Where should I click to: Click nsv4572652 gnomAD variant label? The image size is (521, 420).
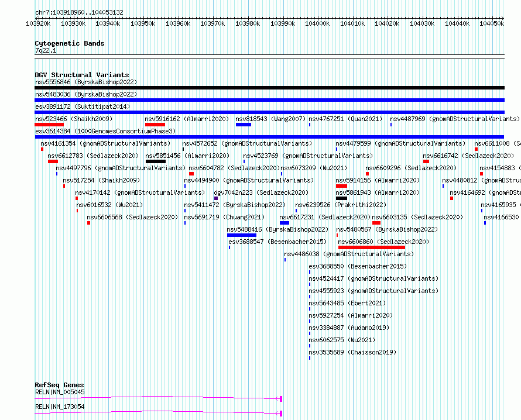pos(247,143)
